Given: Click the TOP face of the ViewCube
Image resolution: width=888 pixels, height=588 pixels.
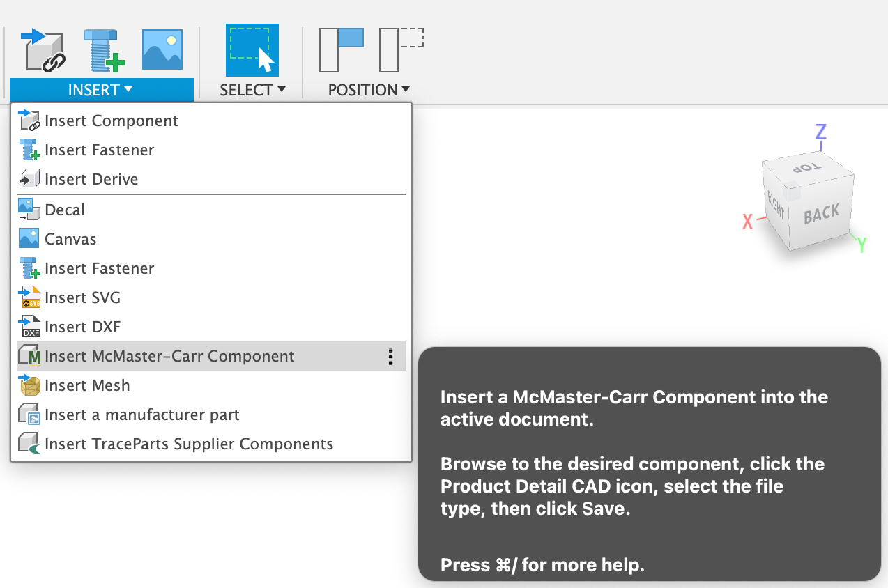Looking at the screenshot, I should tap(802, 166).
